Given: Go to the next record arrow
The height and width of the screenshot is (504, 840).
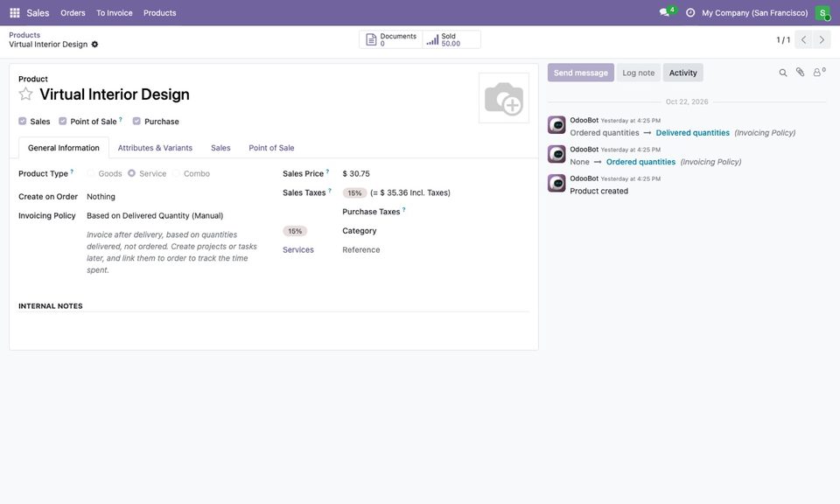Looking at the screenshot, I should click(x=822, y=39).
